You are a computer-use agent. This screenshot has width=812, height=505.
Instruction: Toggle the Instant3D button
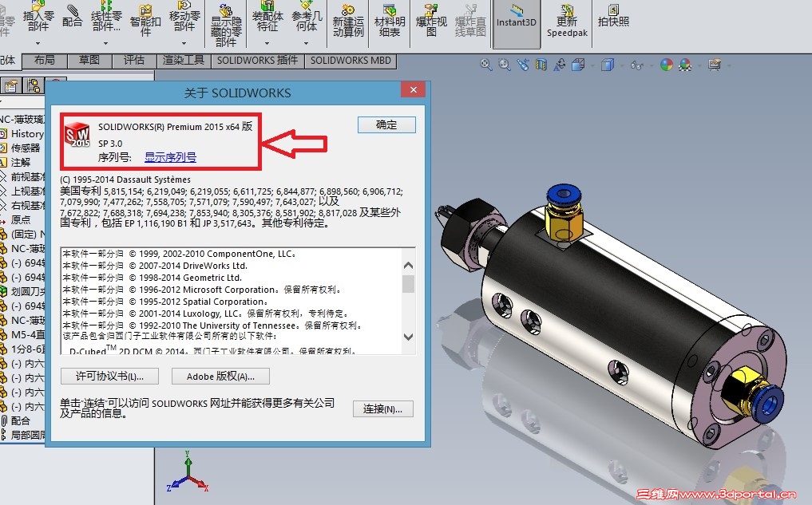[x=517, y=23]
